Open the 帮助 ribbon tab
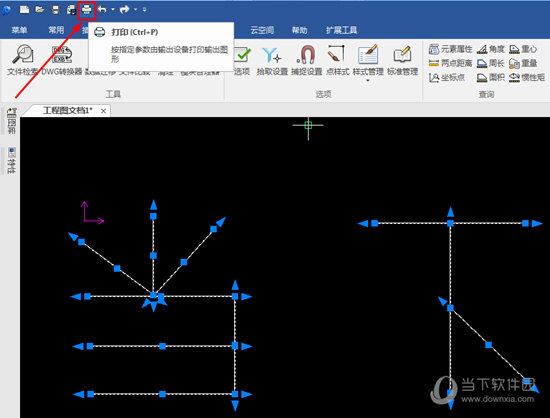Image resolution: width=550 pixels, height=418 pixels. 300,30
